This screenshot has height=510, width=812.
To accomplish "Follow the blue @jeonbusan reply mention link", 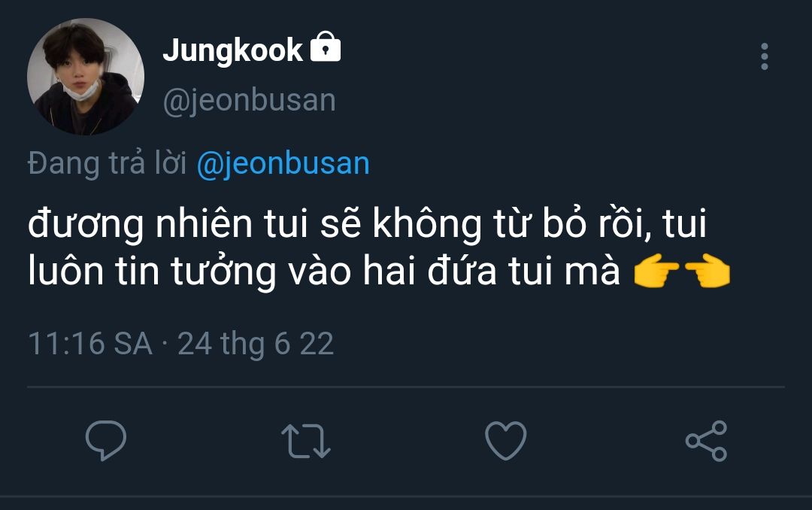I will pyautogui.click(x=283, y=164).
